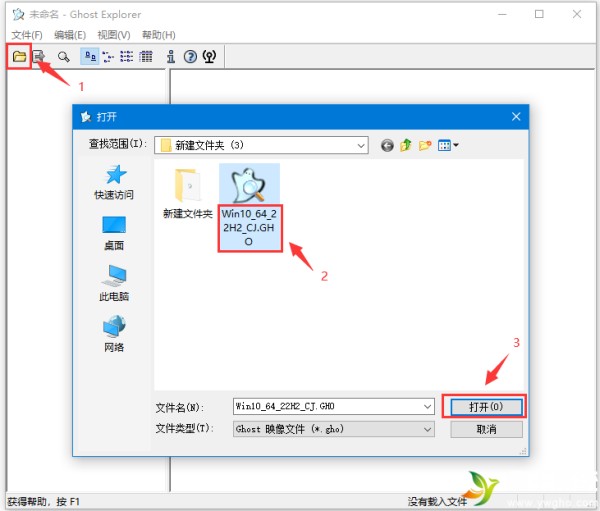This screenshot has height=511, width=600.
Task: Switch to large icons view
Action: click(x=89, y=57)
